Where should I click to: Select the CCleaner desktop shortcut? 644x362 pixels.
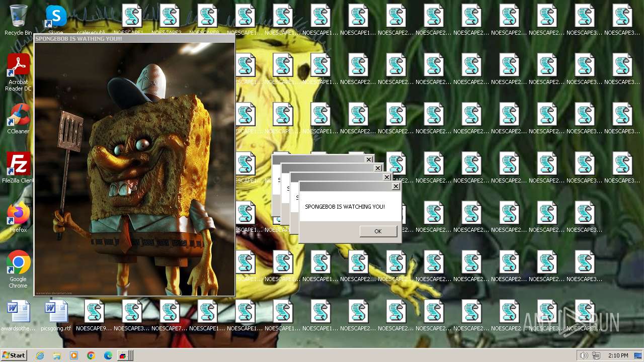[x=18, y=119]
